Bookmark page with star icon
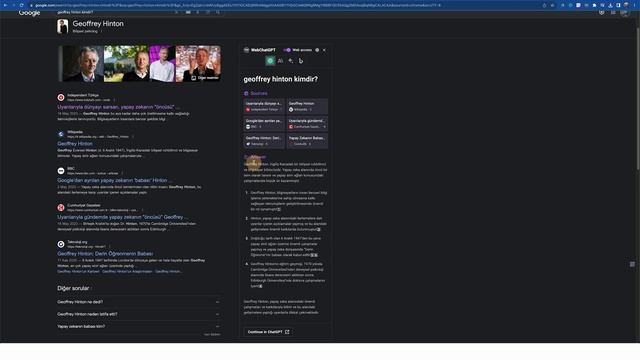Image resolution: width=640 pixels, height=360 pixels. 552,5
